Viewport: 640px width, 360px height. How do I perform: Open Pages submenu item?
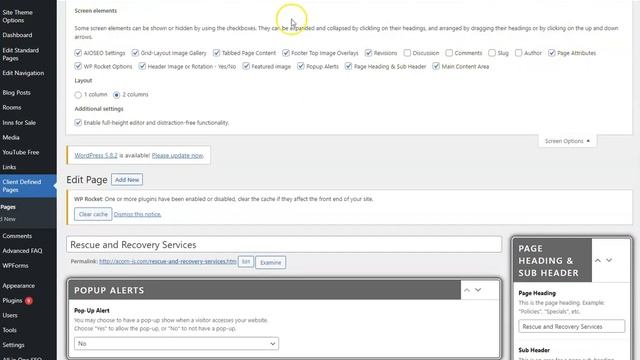pyautogui.click(x=8, y=207)
